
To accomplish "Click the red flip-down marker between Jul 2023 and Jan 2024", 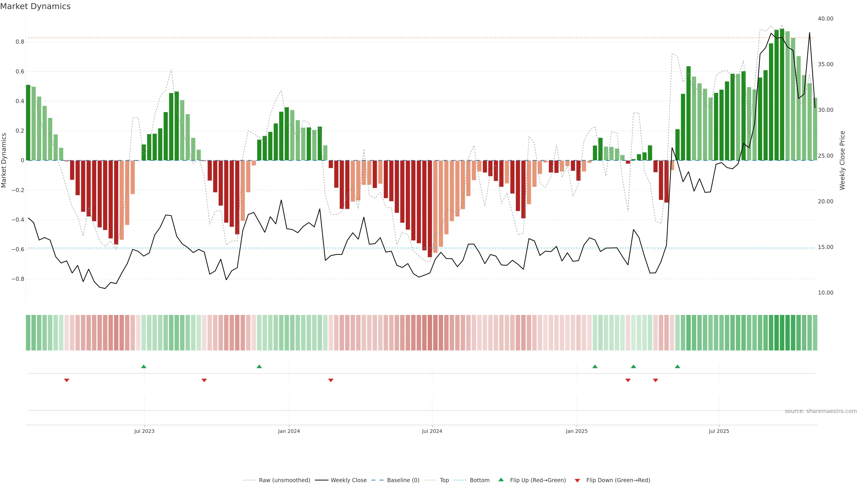I will coord(204,380).
